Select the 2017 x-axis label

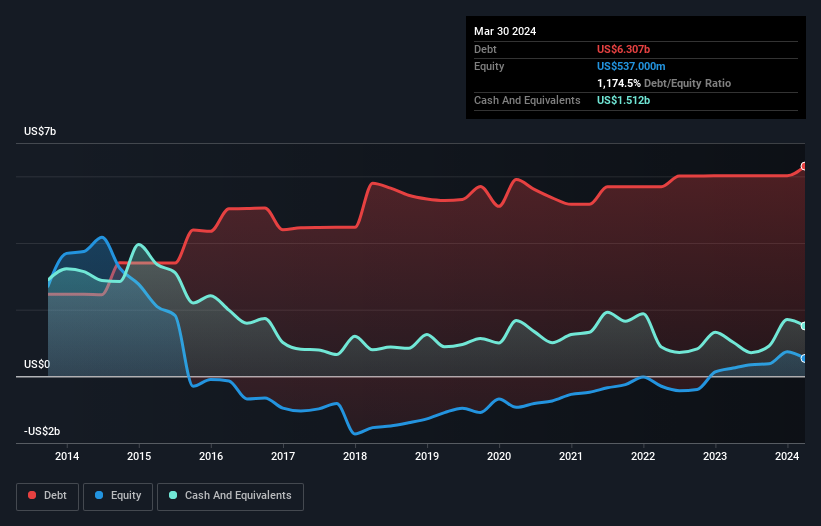[283, 456]
